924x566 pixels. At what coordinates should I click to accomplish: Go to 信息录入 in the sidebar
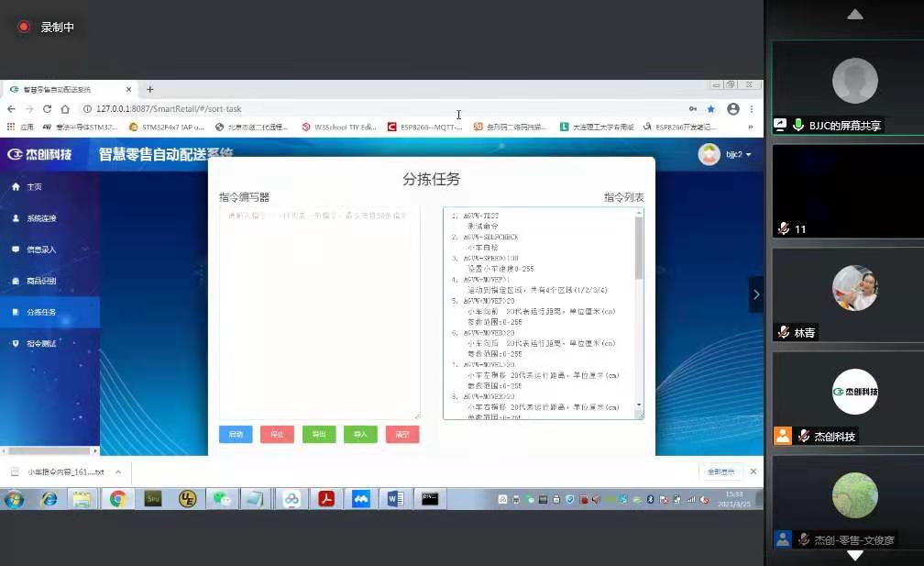[x=41, y=250]
